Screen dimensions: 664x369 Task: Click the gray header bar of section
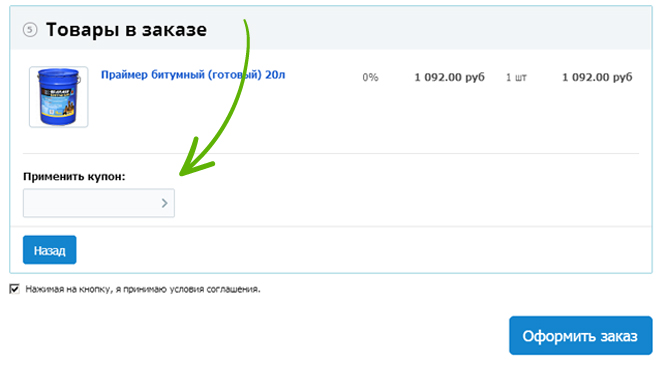click(330, 28)
